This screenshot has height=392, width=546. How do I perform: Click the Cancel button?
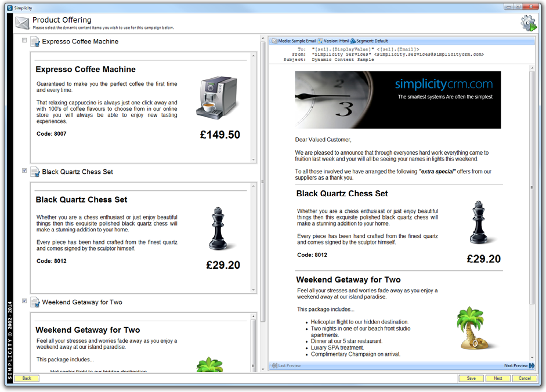[x=525, y=379]
